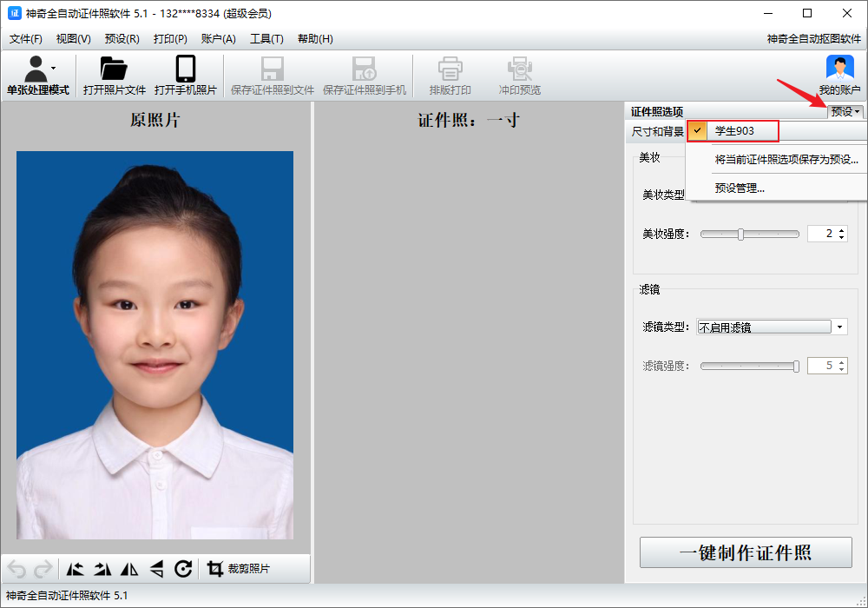Click 保存证件照到文件 save icon
Viewport: 868px width, 608px height.
pos(273,69)
